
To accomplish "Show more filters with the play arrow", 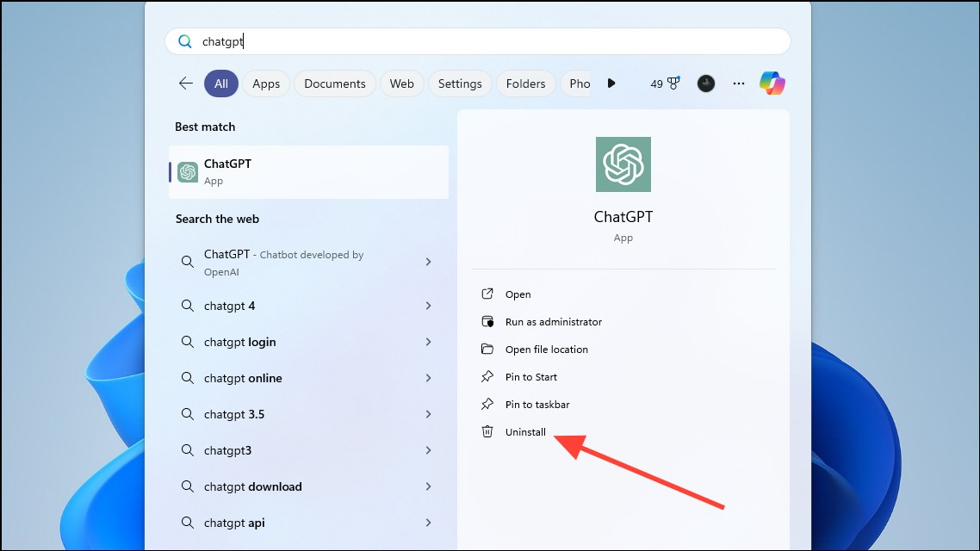I will click(611, 84).
